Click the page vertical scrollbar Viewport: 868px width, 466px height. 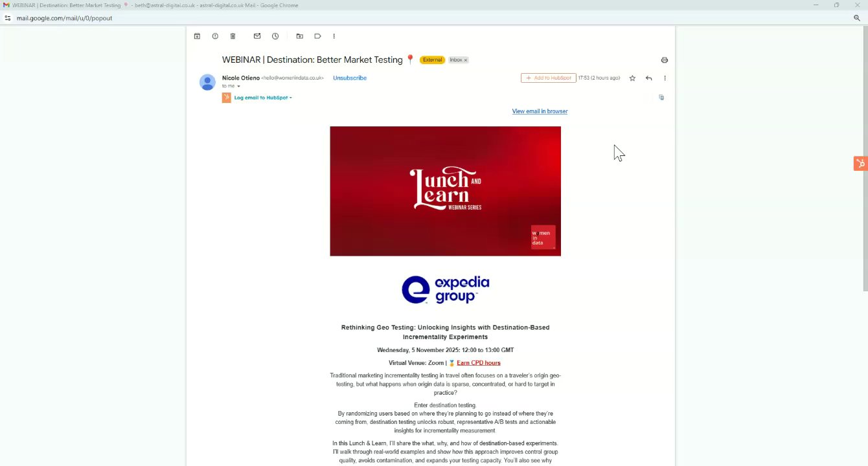[865, 159]
